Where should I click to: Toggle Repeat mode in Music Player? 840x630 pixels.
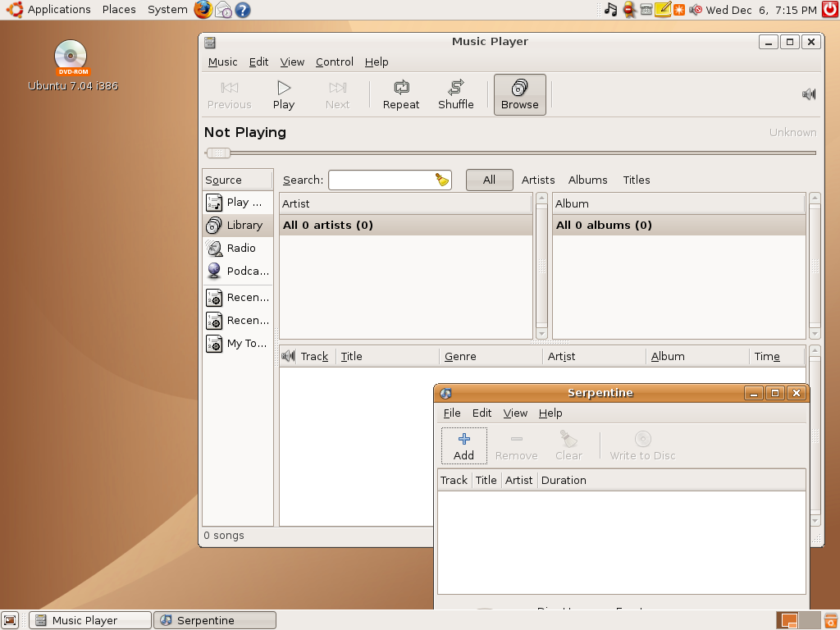pyautogui.click(x=400, y=95)
